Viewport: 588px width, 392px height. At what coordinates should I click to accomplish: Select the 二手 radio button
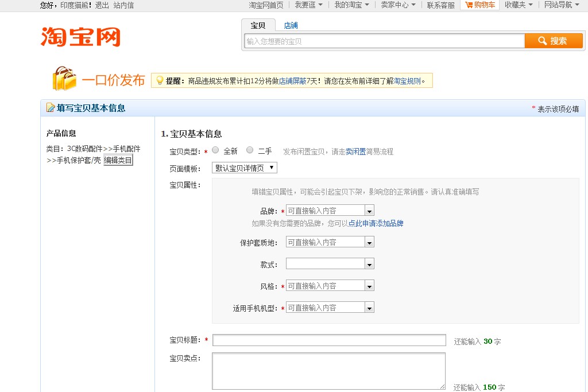pyautogui.click(x=250, y=150)
